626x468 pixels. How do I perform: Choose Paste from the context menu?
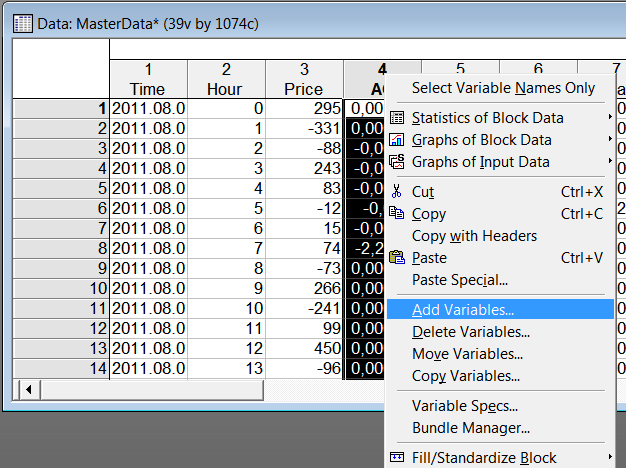(500, 258)
